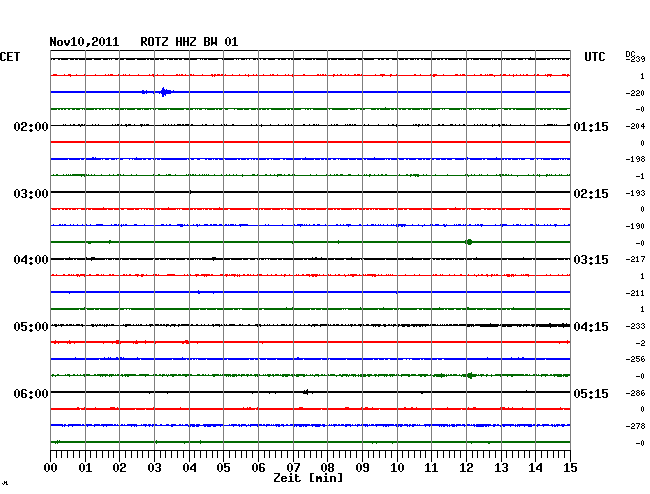Image resolution: width=650 pixels, height=494 pixels.
Task: Click x-axis minute tick label 00
Action: (50, 468)
